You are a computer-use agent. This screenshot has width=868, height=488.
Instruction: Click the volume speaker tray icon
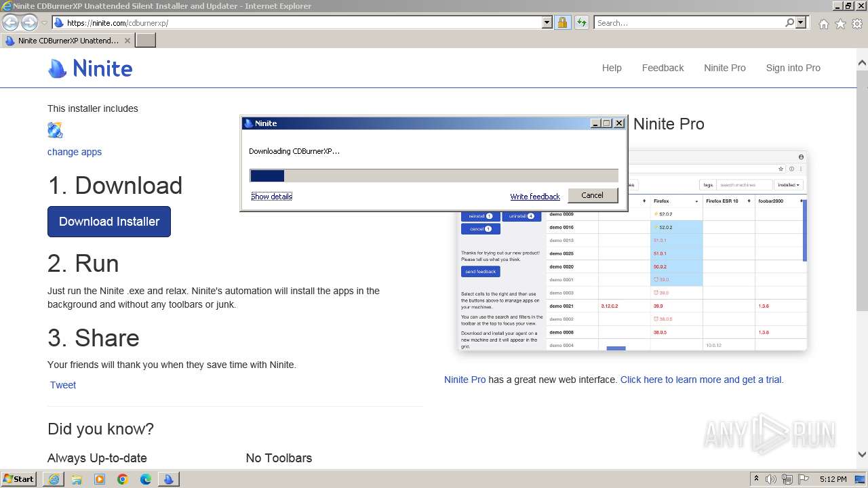coord(771,479)
